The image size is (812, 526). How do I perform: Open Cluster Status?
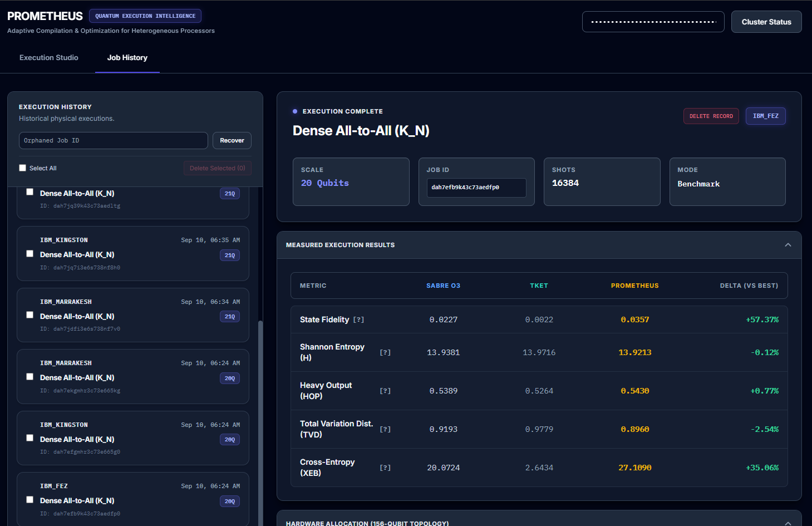[766, 22]
